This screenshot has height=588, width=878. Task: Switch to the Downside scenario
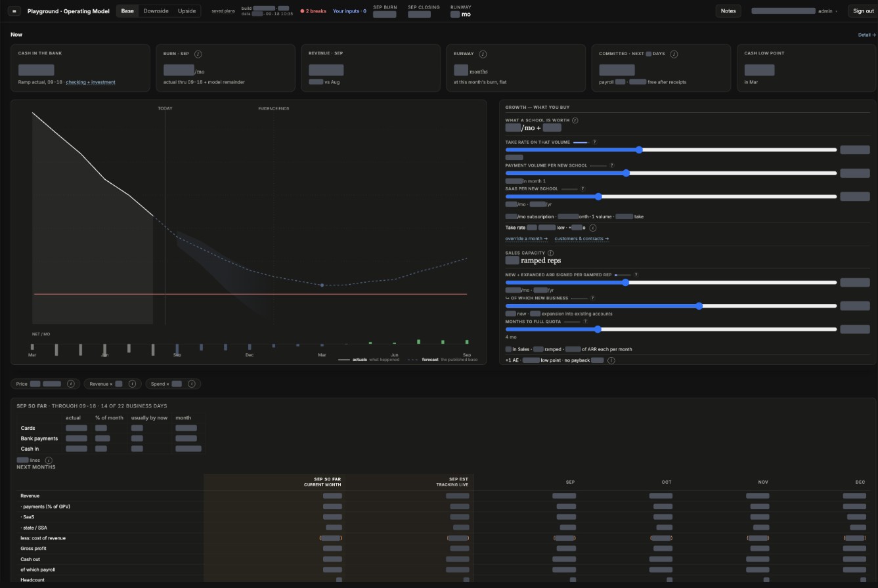(x=156, y=11)
